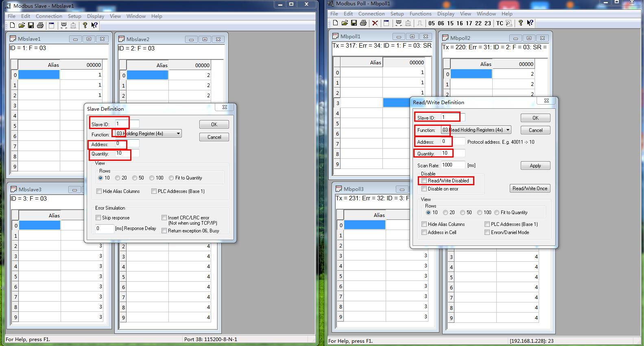Enable Read/Write Disabled checkbox
This screenshot has height=346, width=644.
(x=424, y=181)
